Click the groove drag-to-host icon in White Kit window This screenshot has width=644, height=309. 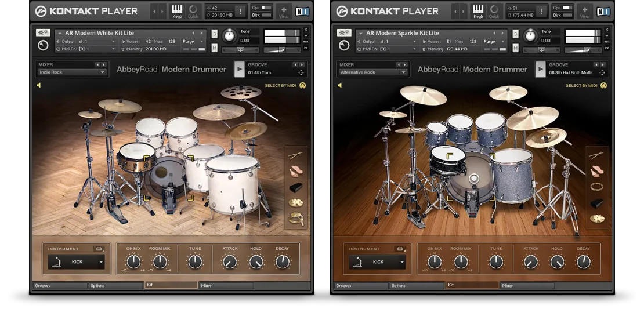tap(301, 72)
